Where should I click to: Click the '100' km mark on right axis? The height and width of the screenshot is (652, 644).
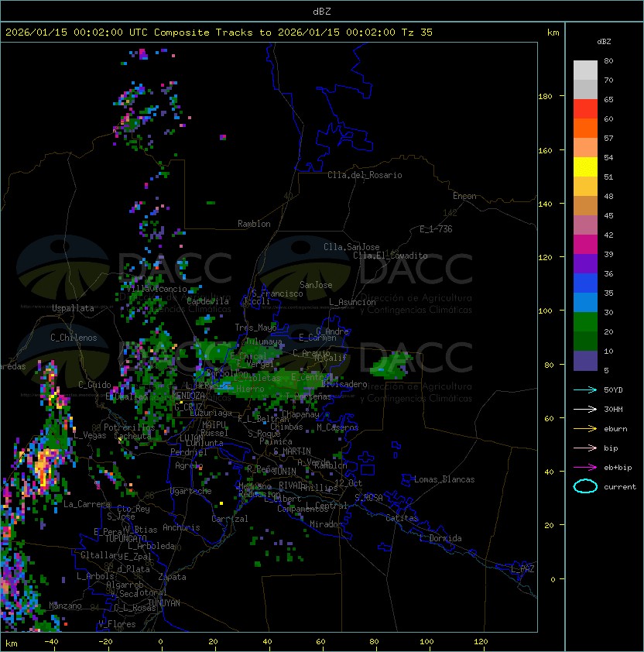(x=545, y=311)
